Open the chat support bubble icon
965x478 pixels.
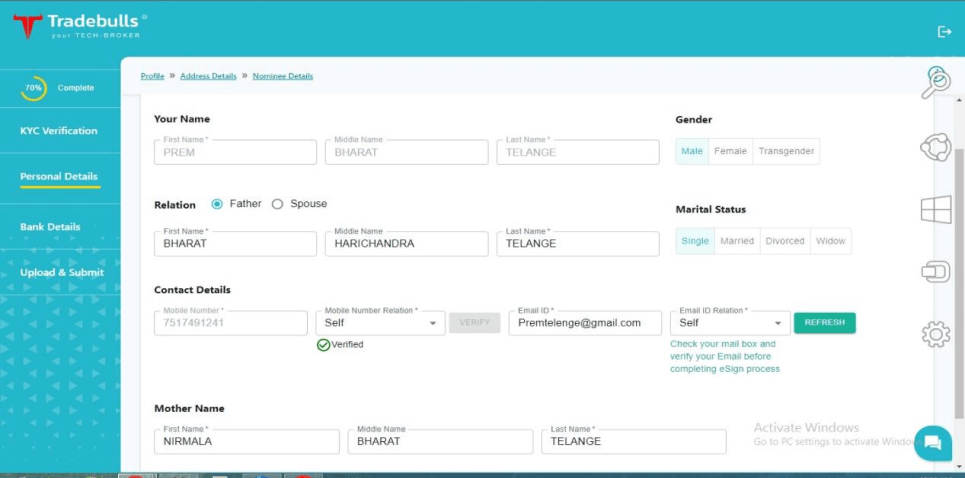(932, 443)
